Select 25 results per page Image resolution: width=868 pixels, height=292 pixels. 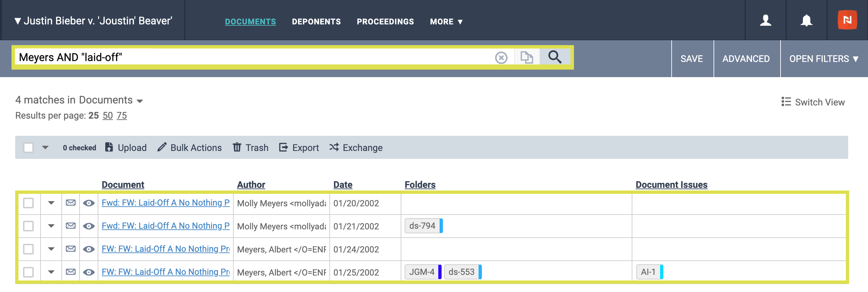tap(93, 115)
